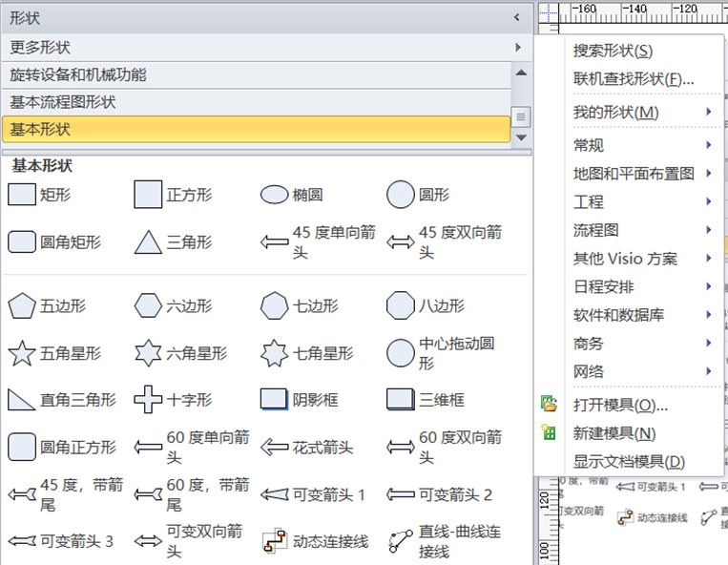
Task: Expand the 更多形状 submenu arrow
Action: point(518,47)
